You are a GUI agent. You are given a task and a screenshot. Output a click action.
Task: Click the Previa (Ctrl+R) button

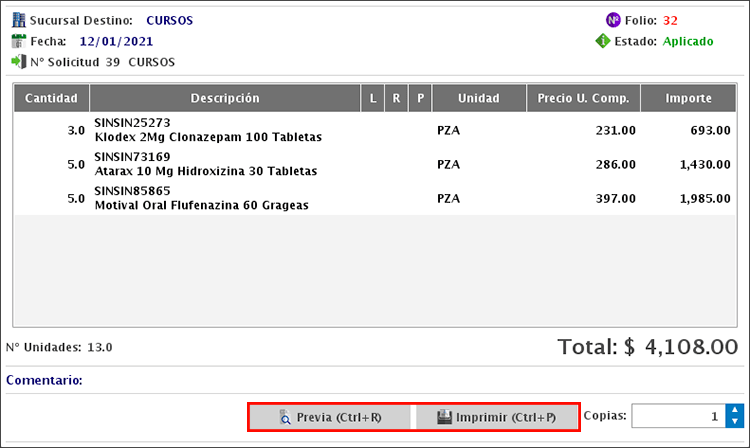click(330, 416)
